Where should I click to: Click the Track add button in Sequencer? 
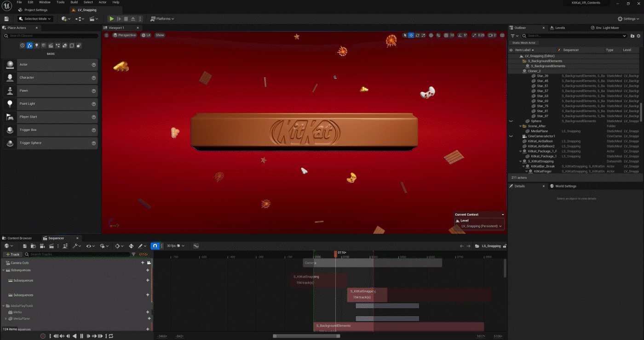tap(12, 254)
